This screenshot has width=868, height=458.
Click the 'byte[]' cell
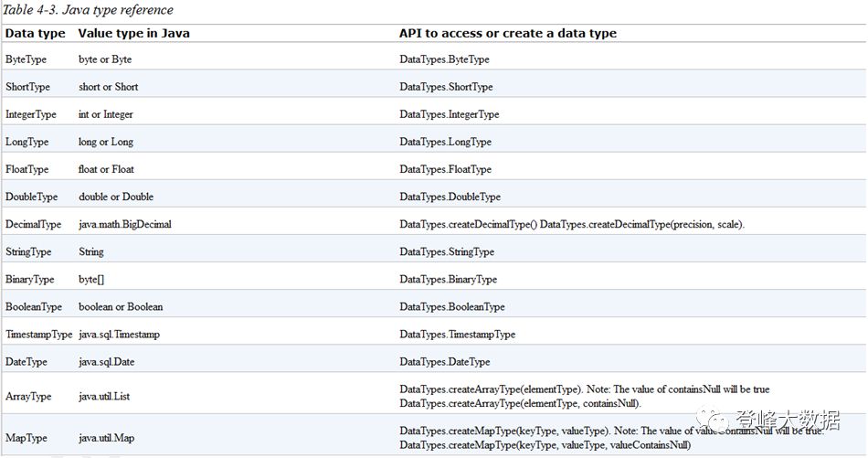[91, 279]
